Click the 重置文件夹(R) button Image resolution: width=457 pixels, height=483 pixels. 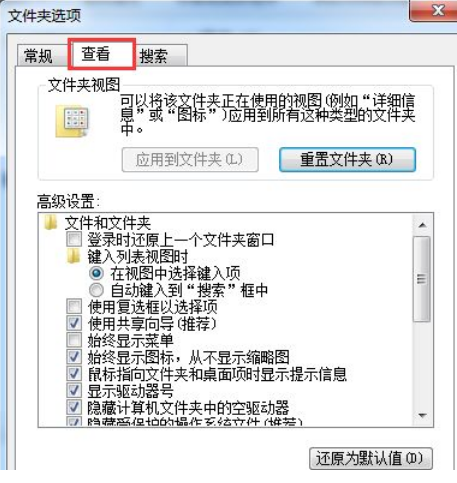[347, 160]
